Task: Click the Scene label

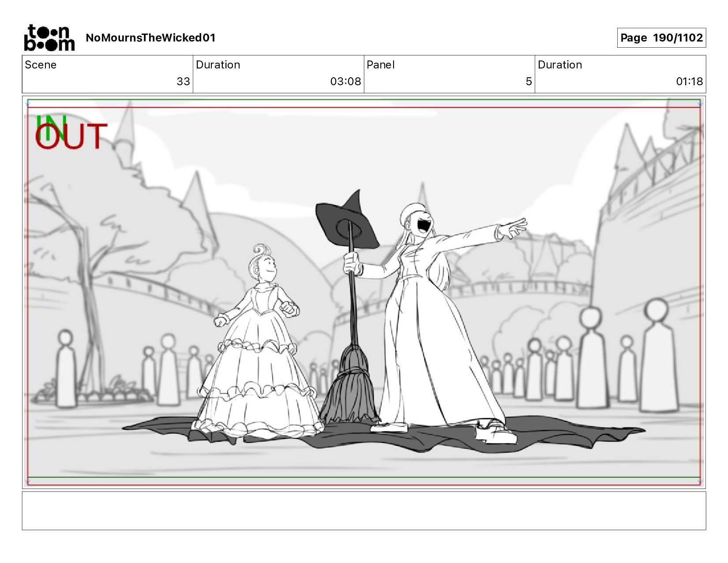Action: click(x=41, y=65)
